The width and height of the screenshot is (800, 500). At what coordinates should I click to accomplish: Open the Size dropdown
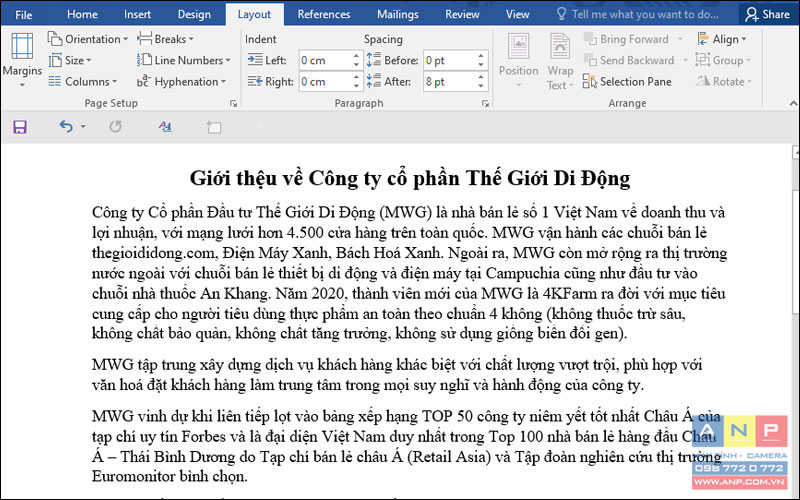69,60
